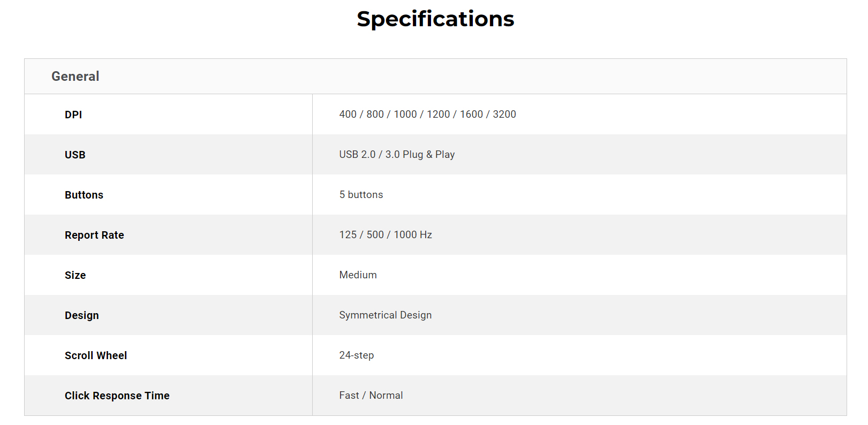The height and width of the screenshot is (425, 868).
Task: Select the Medium size value
Action: click(358, 275)
